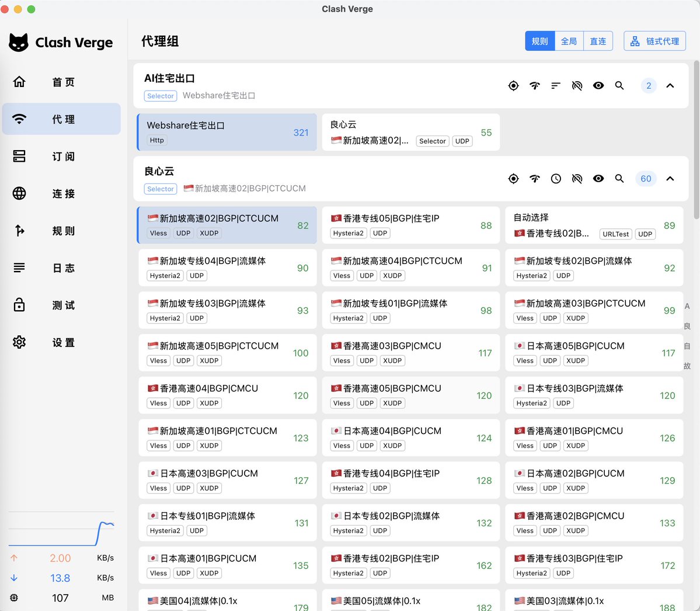This screenshot has height=611, width=700.
Task: Collapse the 良心云 proxy group
Action: [670, 179]
